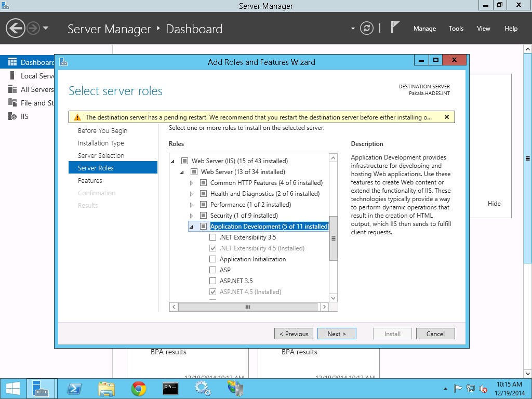Open dropdown arrow left of Refresh icon
Viewport: 532px width, 399px height.
(353, 29)
